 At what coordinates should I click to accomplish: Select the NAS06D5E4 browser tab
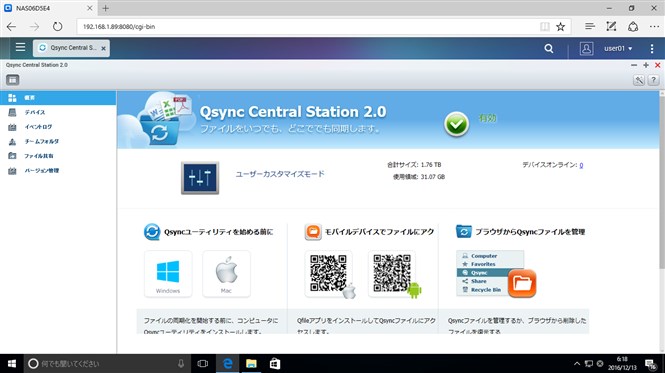[x=48, y=8]
